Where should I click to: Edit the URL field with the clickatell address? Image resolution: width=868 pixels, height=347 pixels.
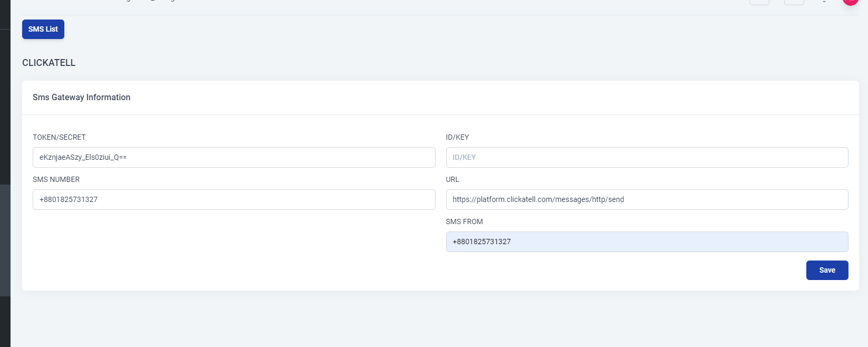[647, 199]
